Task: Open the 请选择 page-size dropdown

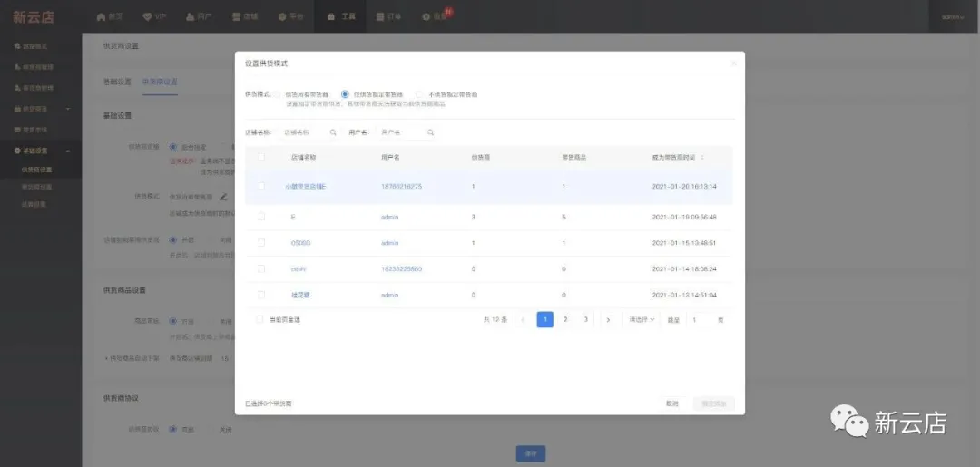Action: 642,320
